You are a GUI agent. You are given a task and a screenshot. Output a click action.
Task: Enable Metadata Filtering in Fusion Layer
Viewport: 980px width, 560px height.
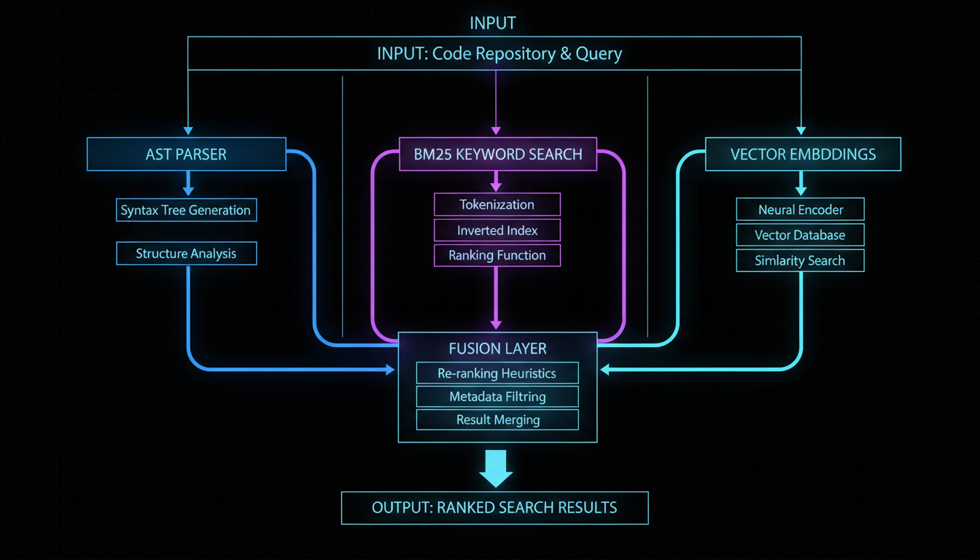coord(497,396)
